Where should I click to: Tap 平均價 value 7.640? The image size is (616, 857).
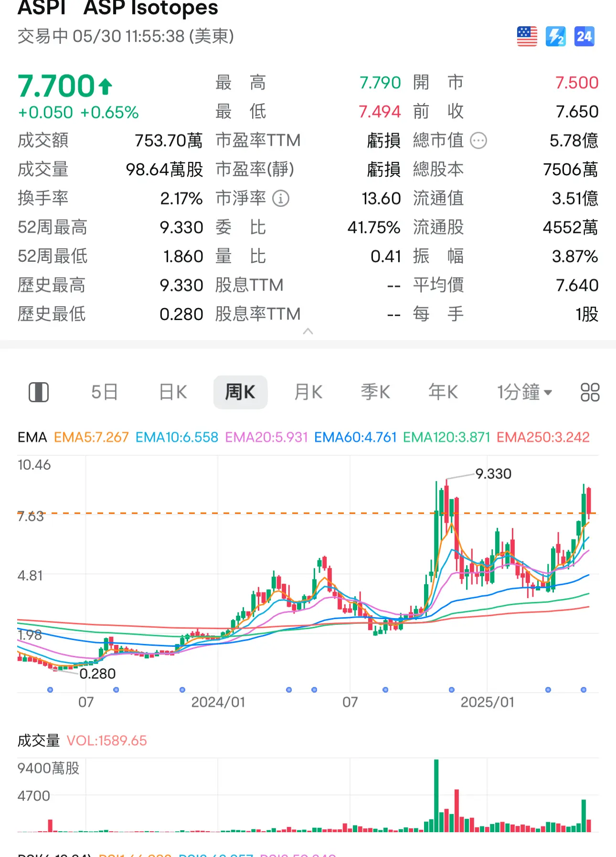point(577,285)
